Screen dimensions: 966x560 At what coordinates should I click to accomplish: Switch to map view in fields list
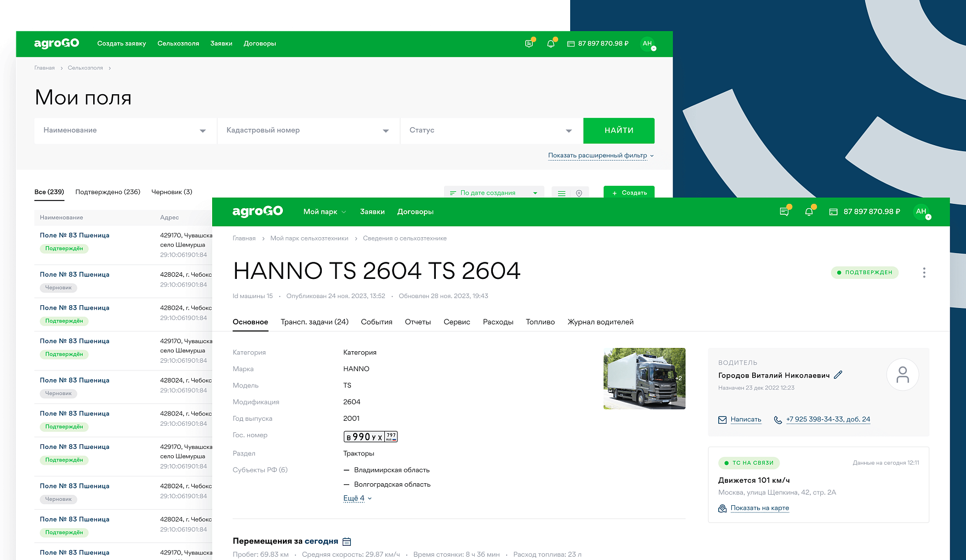pyautogui.click(x=579, y=193)
